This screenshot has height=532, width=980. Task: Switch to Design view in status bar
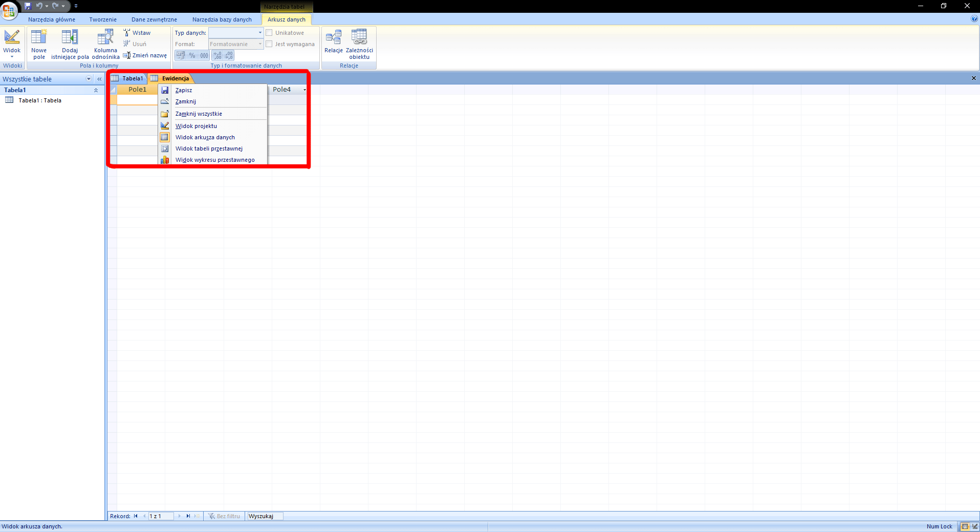tap(974, 526)
